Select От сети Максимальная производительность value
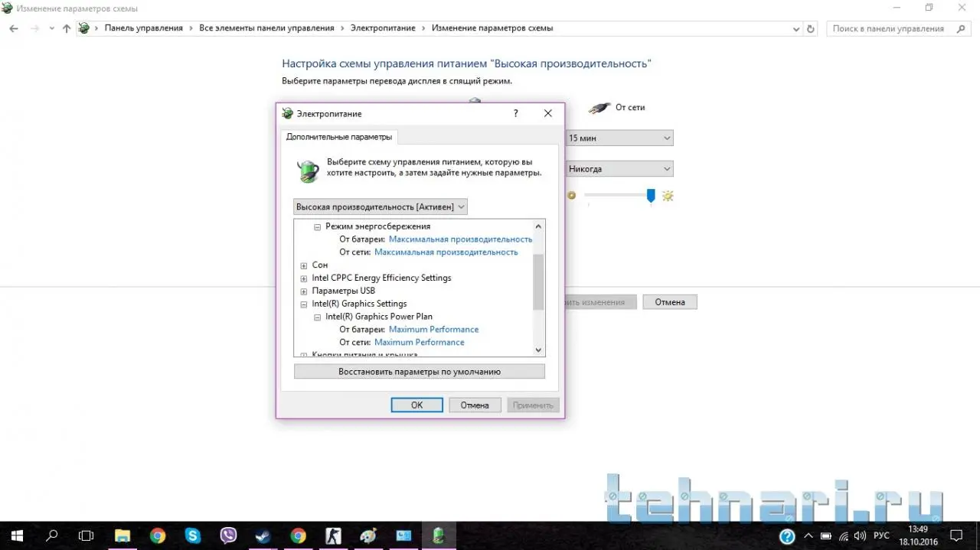The width and height of the screenshot is (980, 550). click(446, 252)
